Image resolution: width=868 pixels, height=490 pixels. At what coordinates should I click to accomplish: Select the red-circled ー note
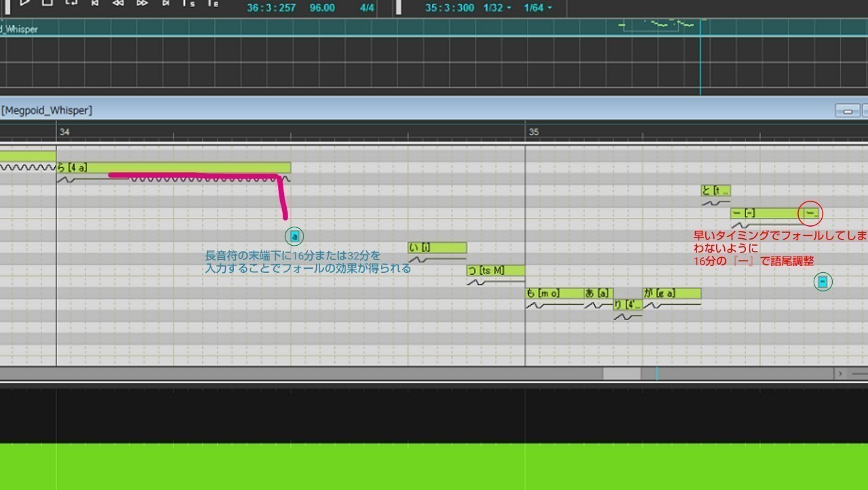[x=810, y=212]
